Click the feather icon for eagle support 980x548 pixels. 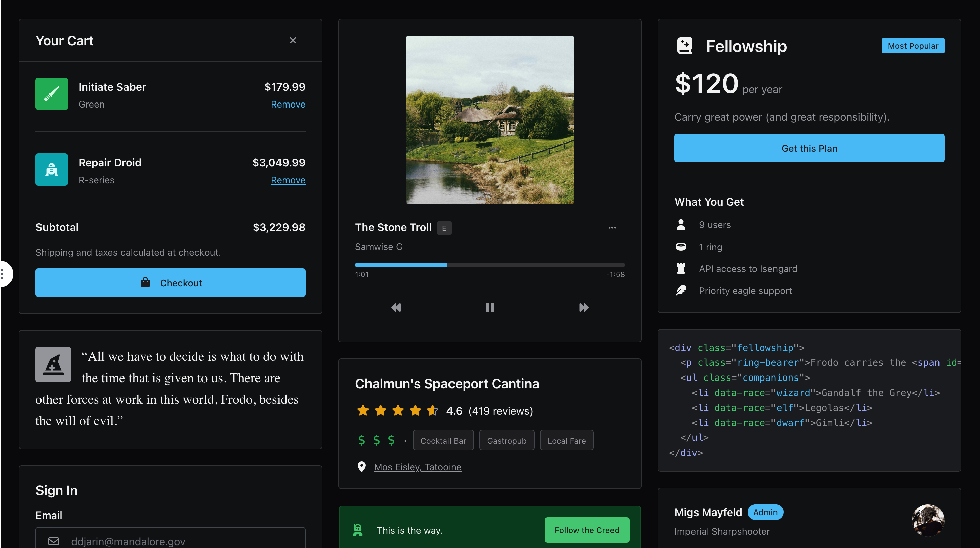[x=681, y=291]
